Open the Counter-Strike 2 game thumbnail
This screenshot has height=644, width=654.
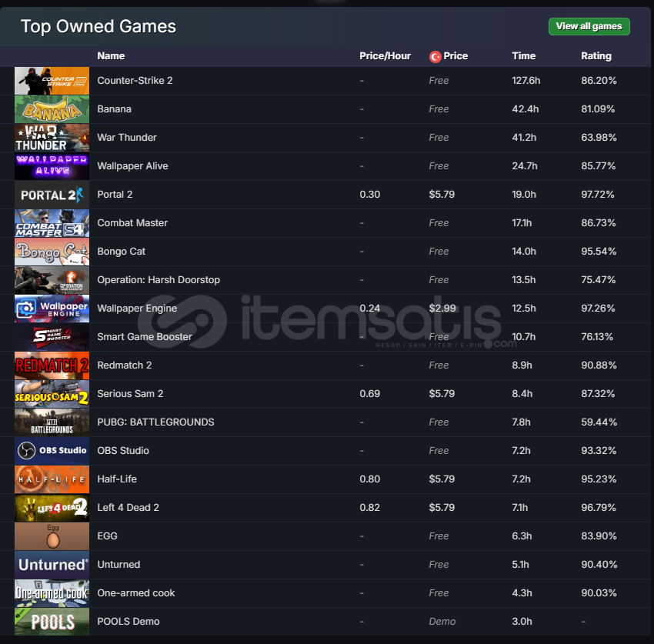coord(52,81)
